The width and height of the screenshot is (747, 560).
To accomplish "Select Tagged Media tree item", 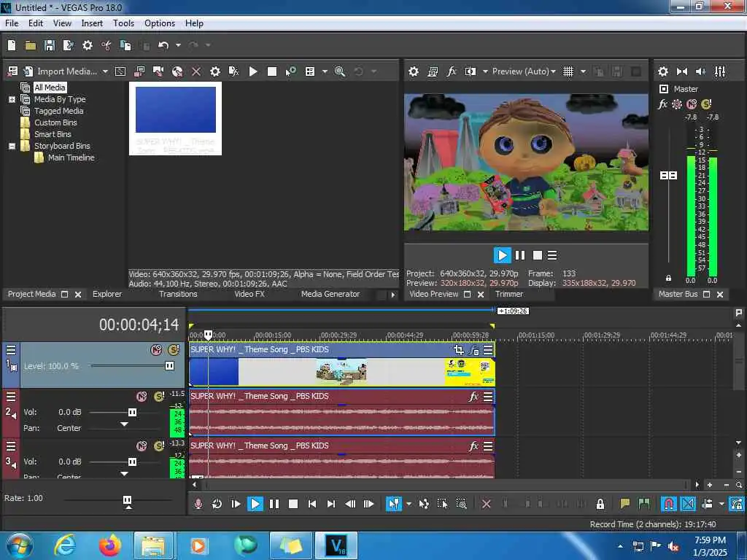I will coord(58,111).
